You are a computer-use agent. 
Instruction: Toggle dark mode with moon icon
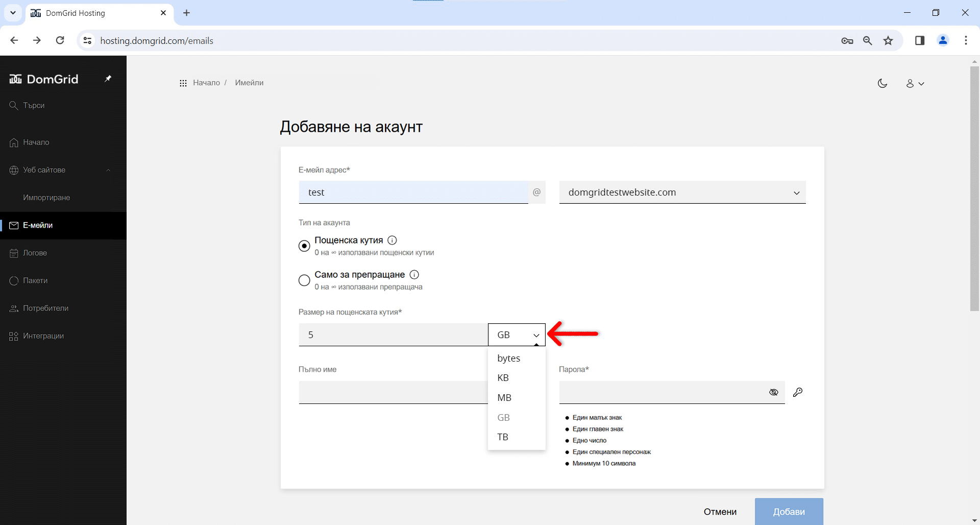[883, 83]
